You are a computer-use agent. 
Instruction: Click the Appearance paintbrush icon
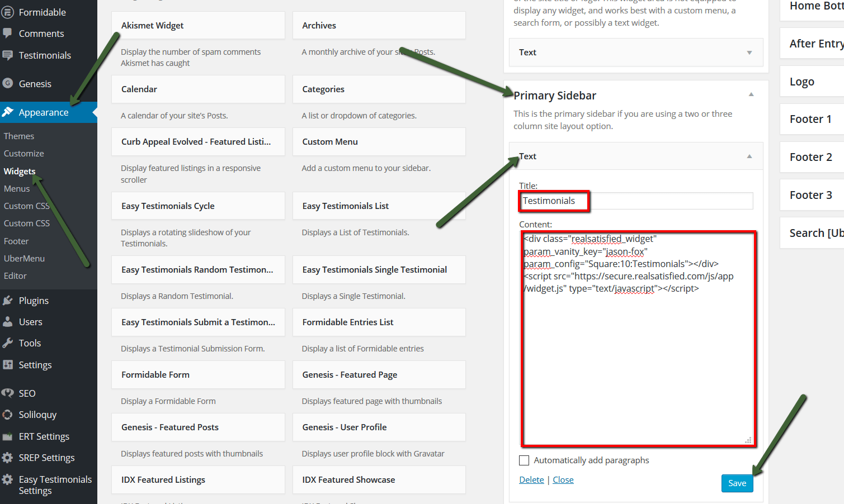point(8,112)
